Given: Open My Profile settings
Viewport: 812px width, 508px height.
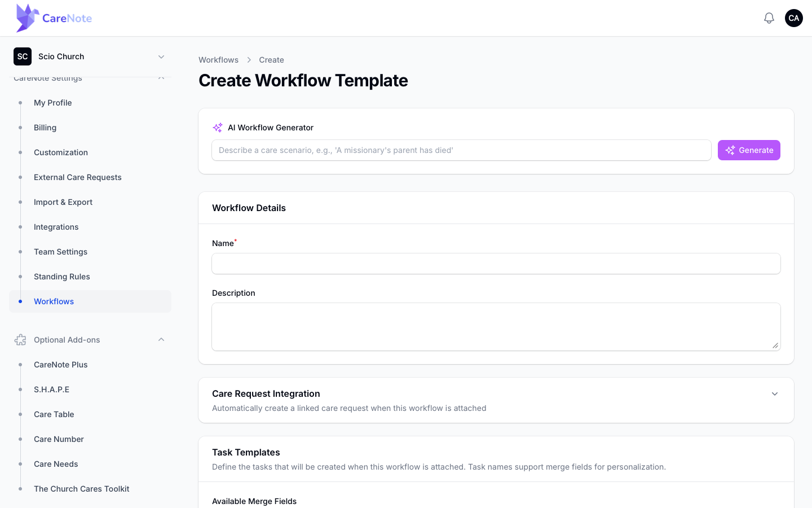Looking at the screenshot, I should (90, 103).
